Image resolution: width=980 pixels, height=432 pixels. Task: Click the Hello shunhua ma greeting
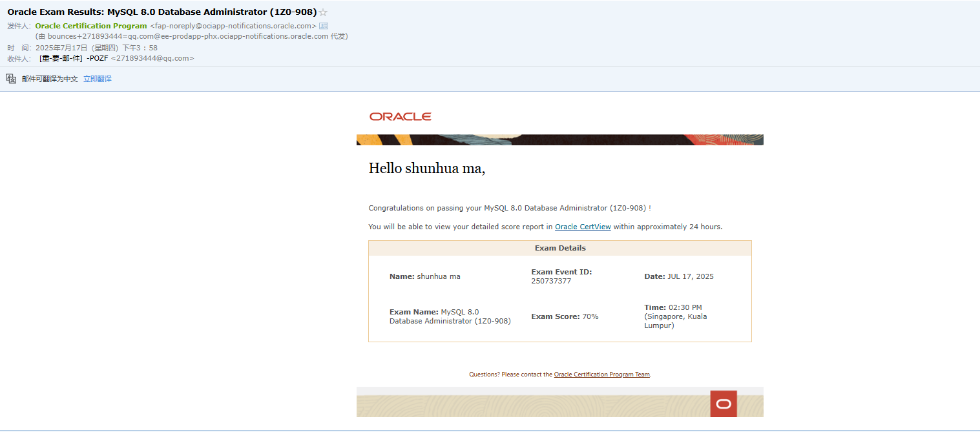pyautogui.click(x=426, y=169)
